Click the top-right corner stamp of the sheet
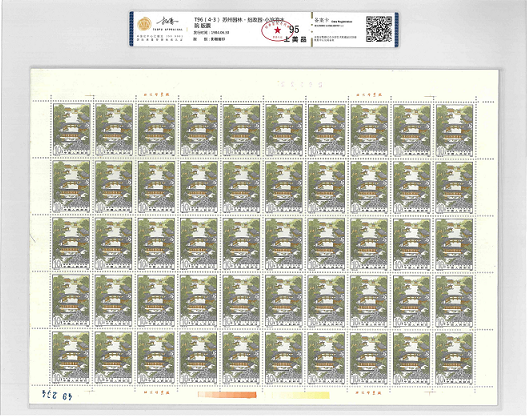The image size is (529, 418). pyautogui.click(x=454, y=130)
